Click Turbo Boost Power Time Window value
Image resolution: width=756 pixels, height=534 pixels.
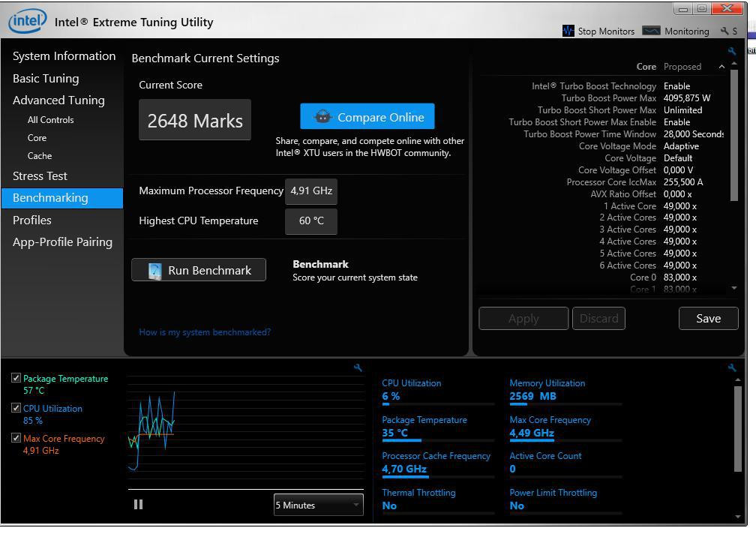(693, 134)
